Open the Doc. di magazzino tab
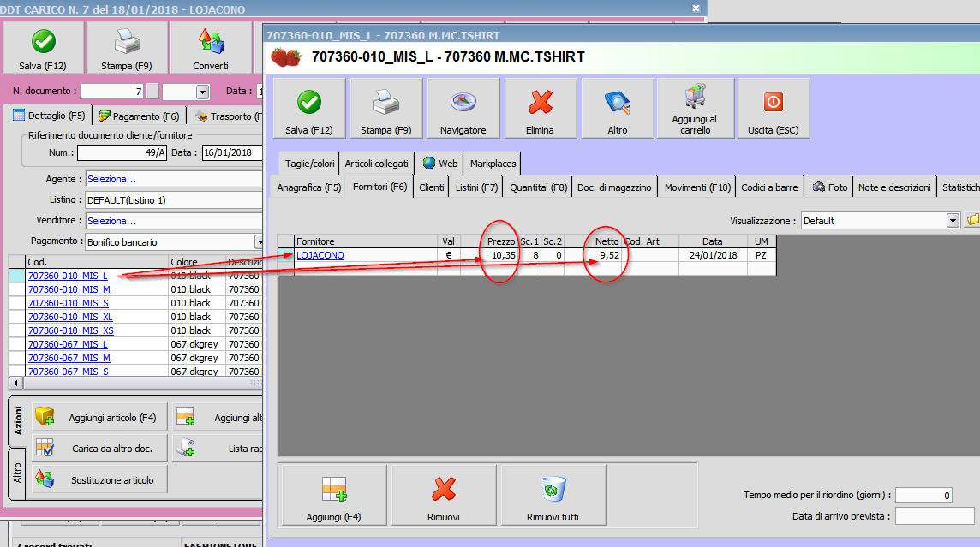The height and width of the screenshot is (547, 980). (x=613, y=187)
